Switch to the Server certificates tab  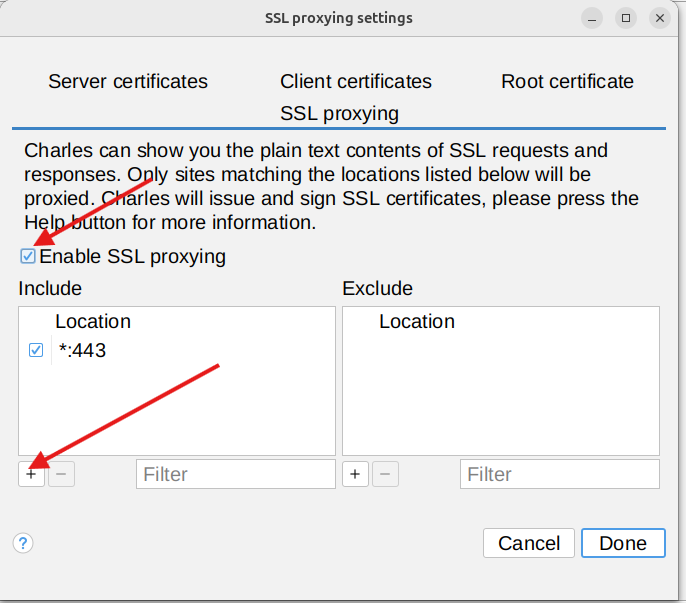click(x=128, y=82)
